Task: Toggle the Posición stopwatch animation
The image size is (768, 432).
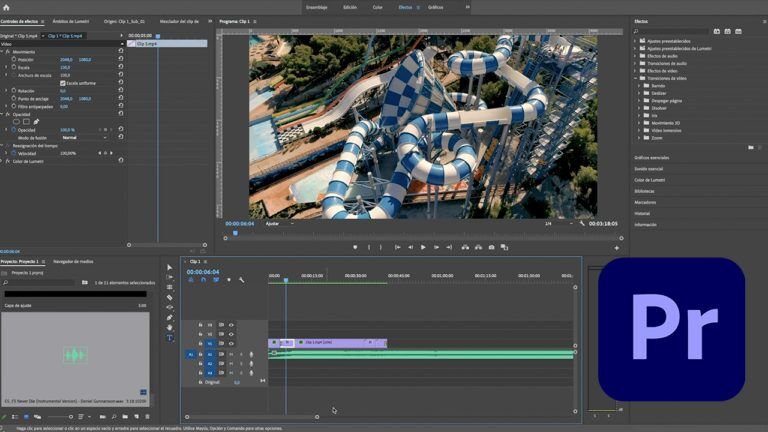Action: (x=14, y=59)
